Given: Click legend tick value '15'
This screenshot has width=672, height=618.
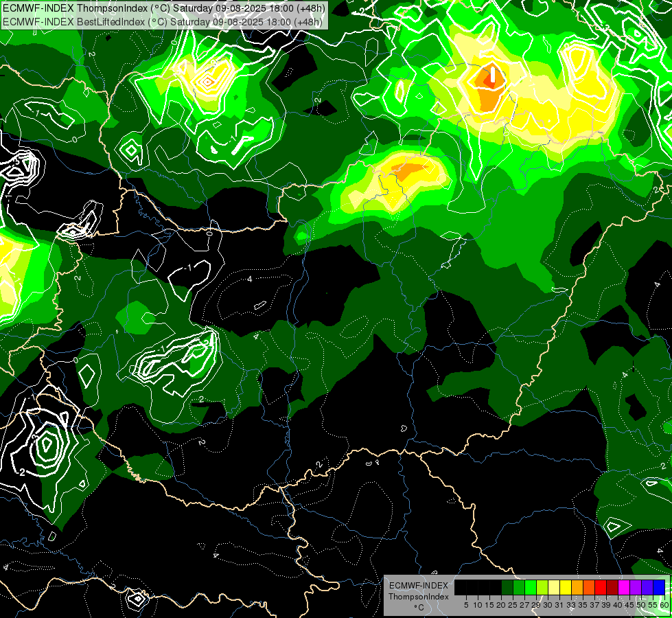Looking at the screenshot, I should click(489, 605).
